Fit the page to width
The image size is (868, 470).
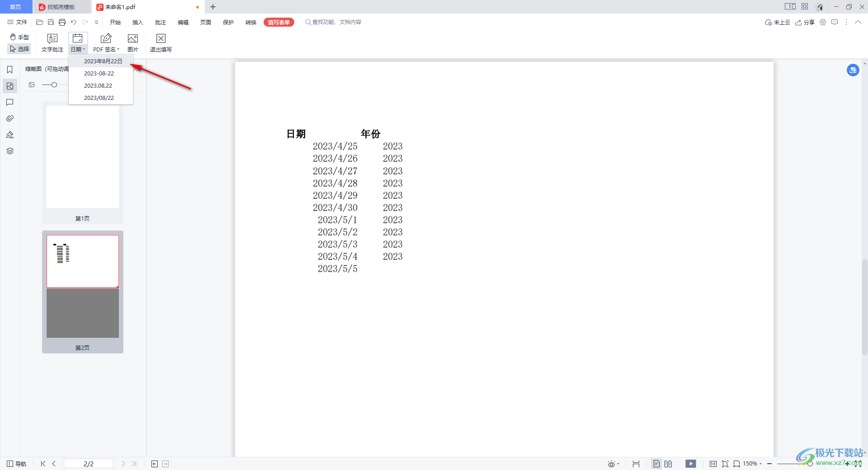(x=736, y=464)
